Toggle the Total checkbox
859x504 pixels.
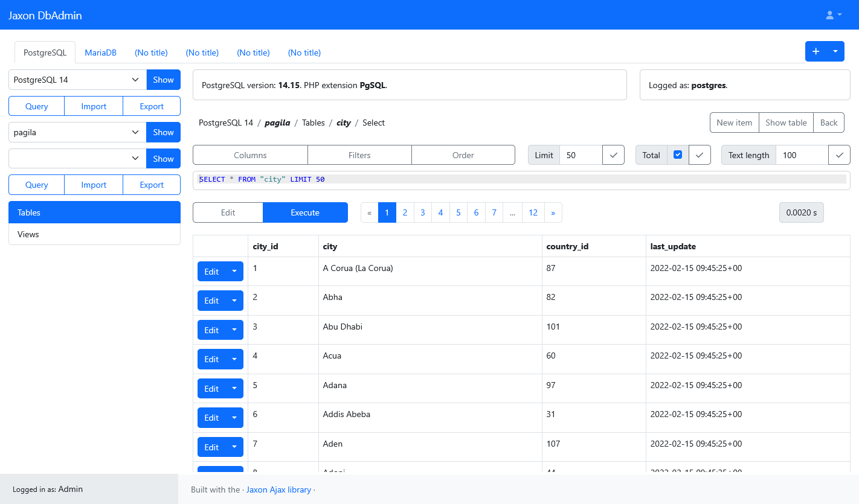click(x=678, y=155)
